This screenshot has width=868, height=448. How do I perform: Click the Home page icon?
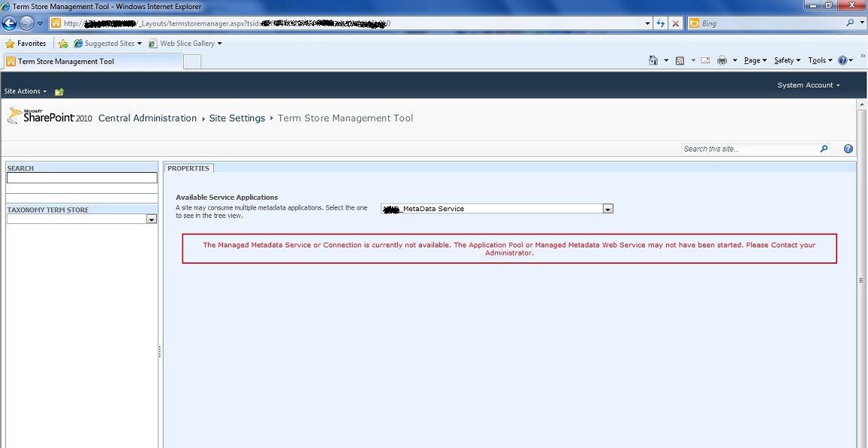(x=653, y=60)
